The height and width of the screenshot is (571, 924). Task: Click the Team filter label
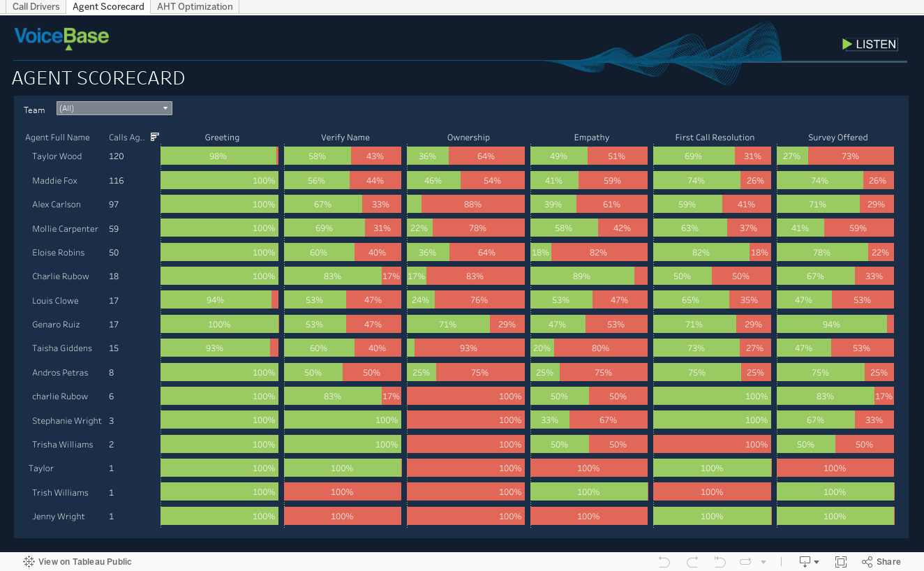tap(34, 110)
